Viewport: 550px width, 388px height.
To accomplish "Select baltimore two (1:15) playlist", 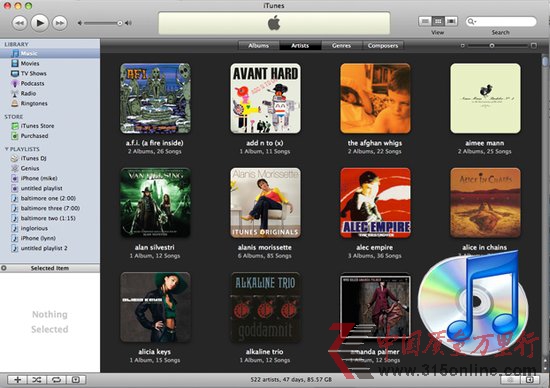I will (x=50, y=218).
